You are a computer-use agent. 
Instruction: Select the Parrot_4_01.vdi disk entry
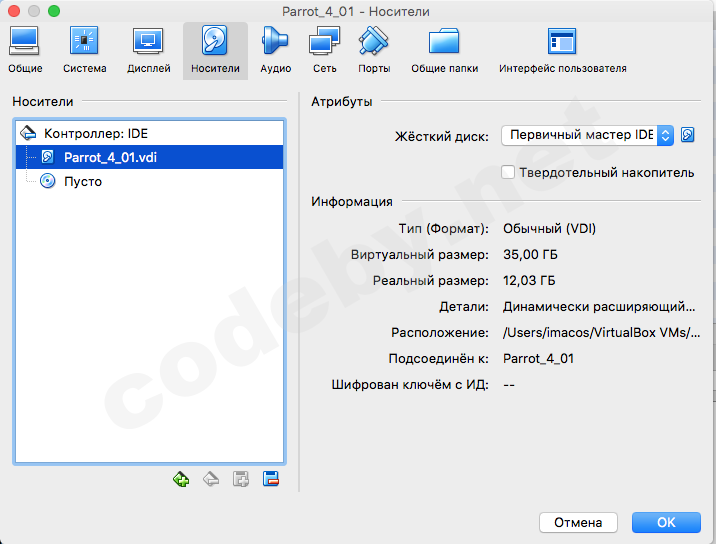pos(149,157)
